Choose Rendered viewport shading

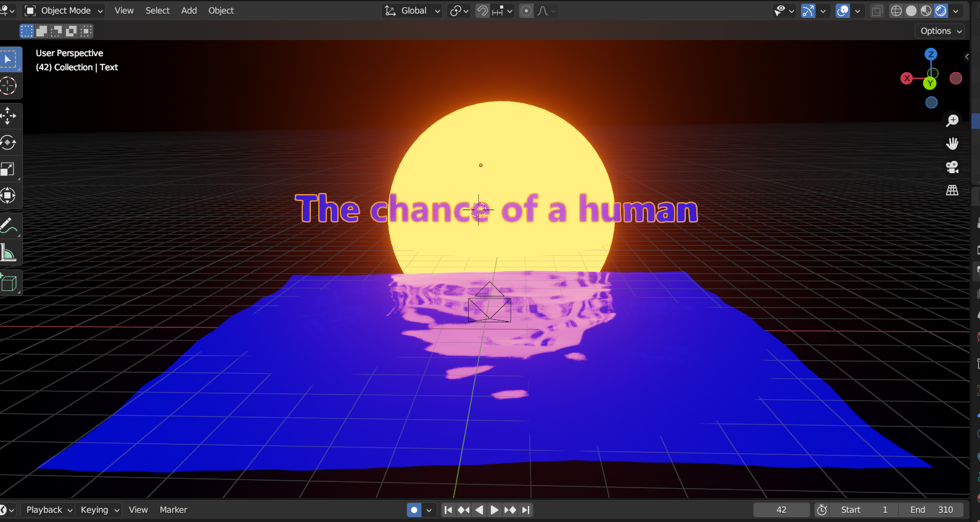(941, 10)
